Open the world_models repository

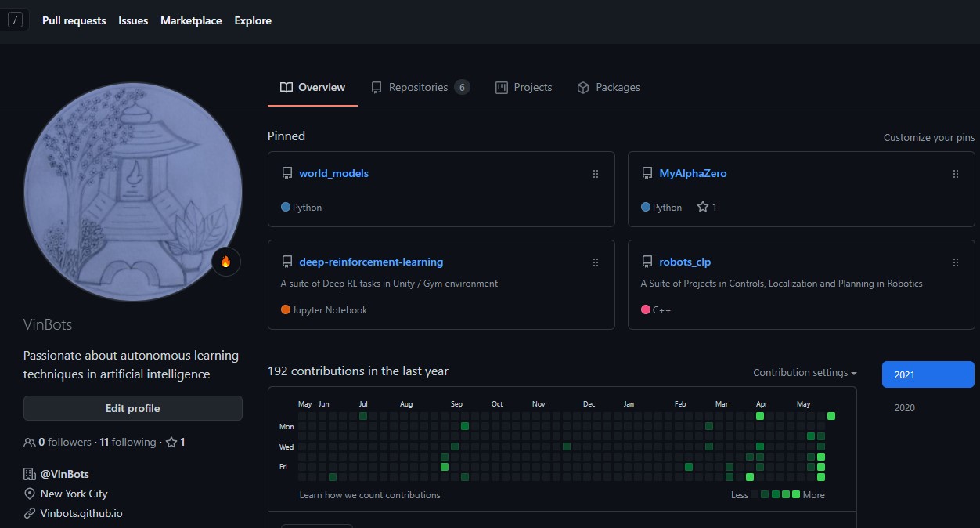point(333,174)
